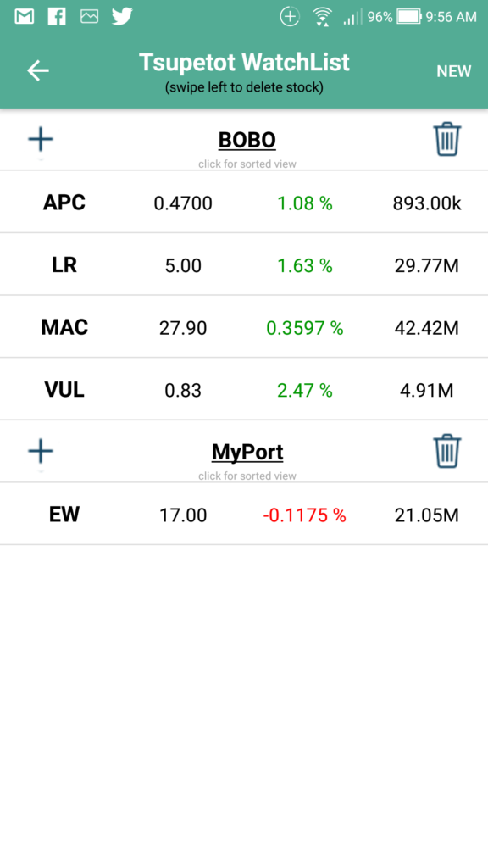Screen dimensions: 488x868
Task: Open the VUL stock entry
Action: pyautogui.click(x=244, y=389)
